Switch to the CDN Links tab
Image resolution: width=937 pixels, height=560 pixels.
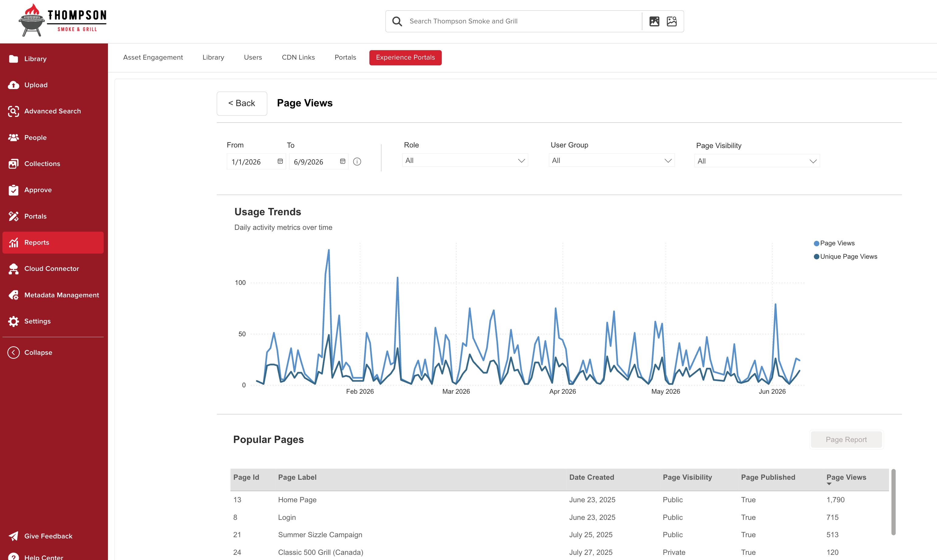point(298,57)
